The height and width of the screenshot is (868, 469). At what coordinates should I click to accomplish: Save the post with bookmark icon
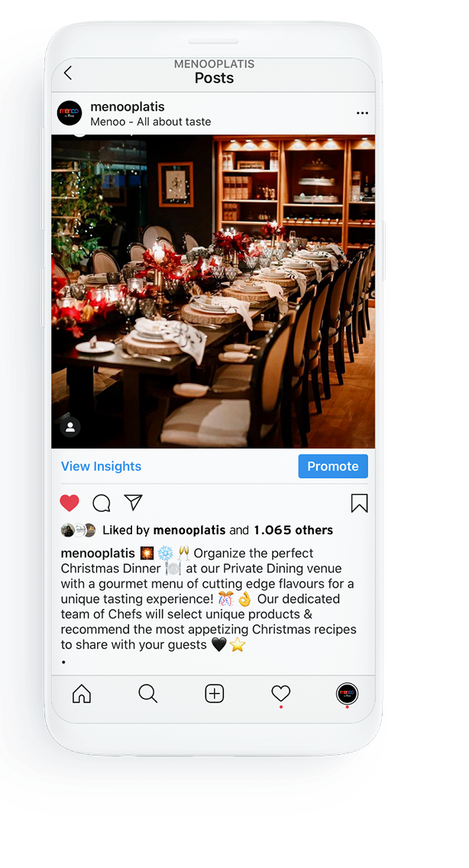tap(359, 504)
